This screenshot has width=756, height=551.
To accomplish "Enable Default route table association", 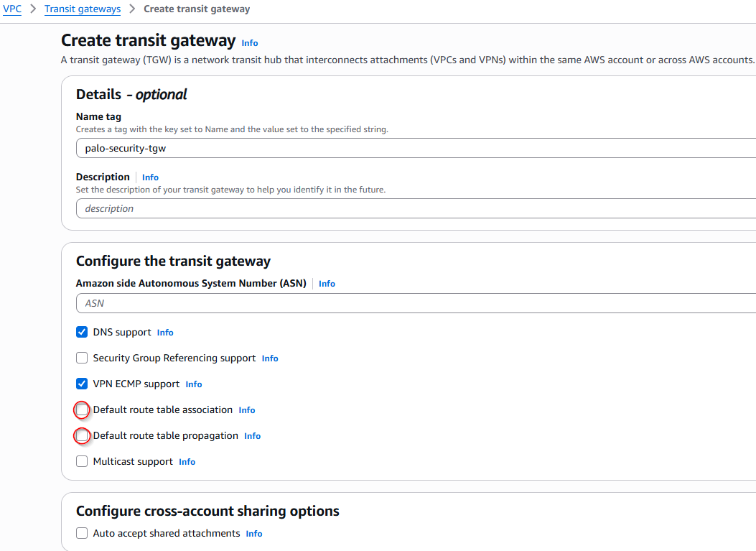I will point(82,410).
